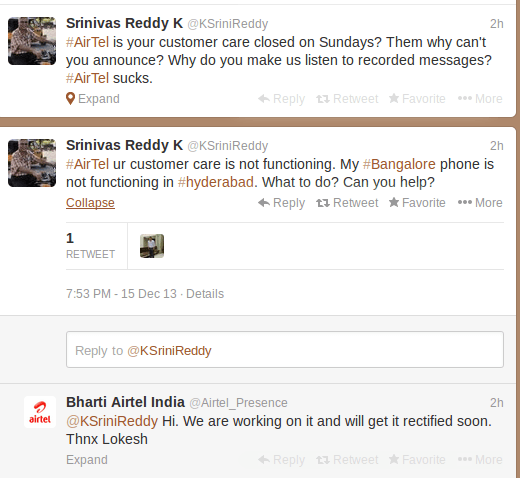This screenshot has width=520, height=478.
Task: Reply to the Bharti Airtel India tweet
Action: click(x=281, y=460)
